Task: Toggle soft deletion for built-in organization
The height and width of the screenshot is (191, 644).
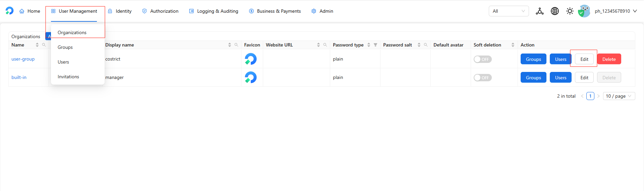Action: pyautogui.click(x=482, y=78)
